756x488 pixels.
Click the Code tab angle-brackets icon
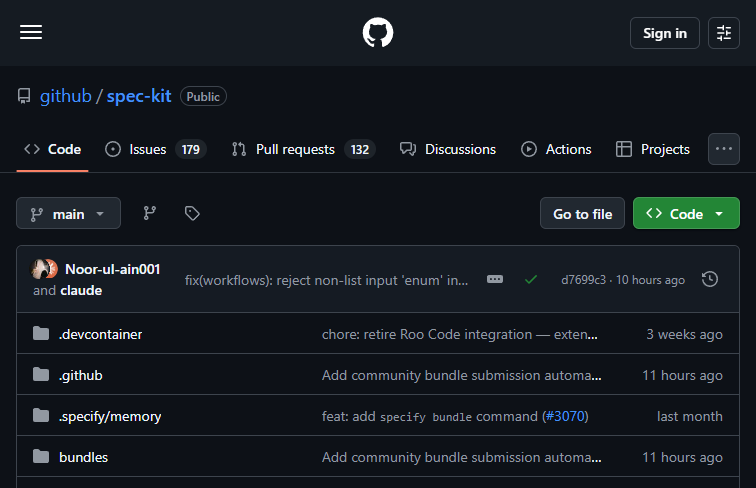click(32, 149)
